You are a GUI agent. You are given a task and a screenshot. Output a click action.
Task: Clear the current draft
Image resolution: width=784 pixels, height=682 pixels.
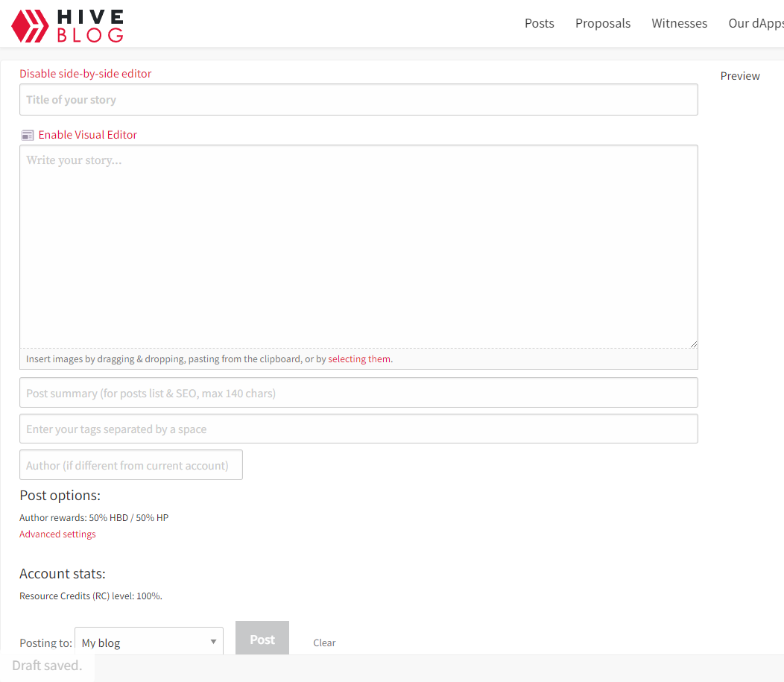(324, 642)
